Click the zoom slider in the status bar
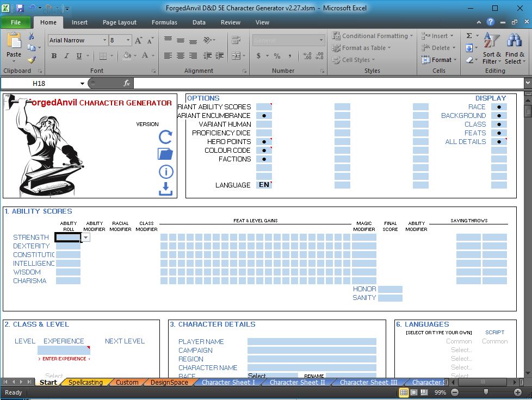Image resolution: width=532 pixels, height=400 pixels. click(486, 392)
